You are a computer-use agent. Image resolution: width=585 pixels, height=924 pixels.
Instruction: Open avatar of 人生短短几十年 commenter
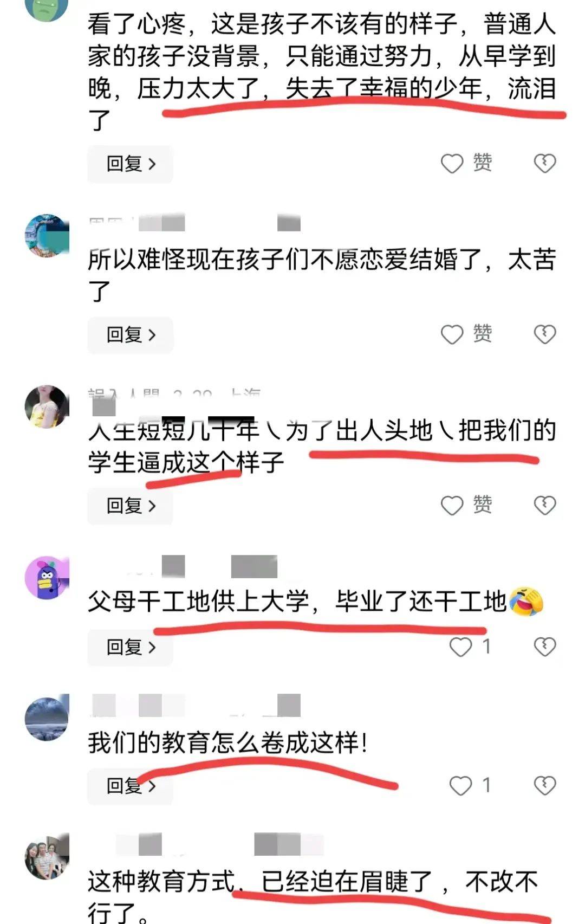click(47, 407)
